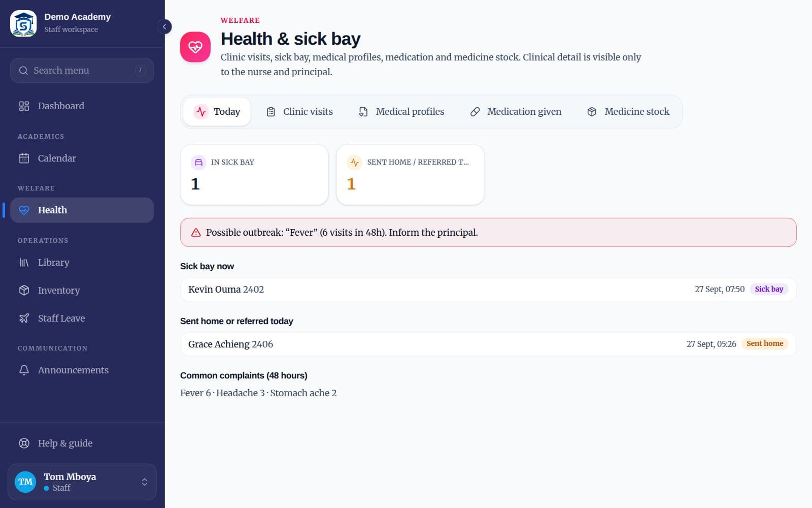Click the Search menu magnifier icon
Image resolution: width=812 pixels, height=508 pixels.
tap(23, 71)
